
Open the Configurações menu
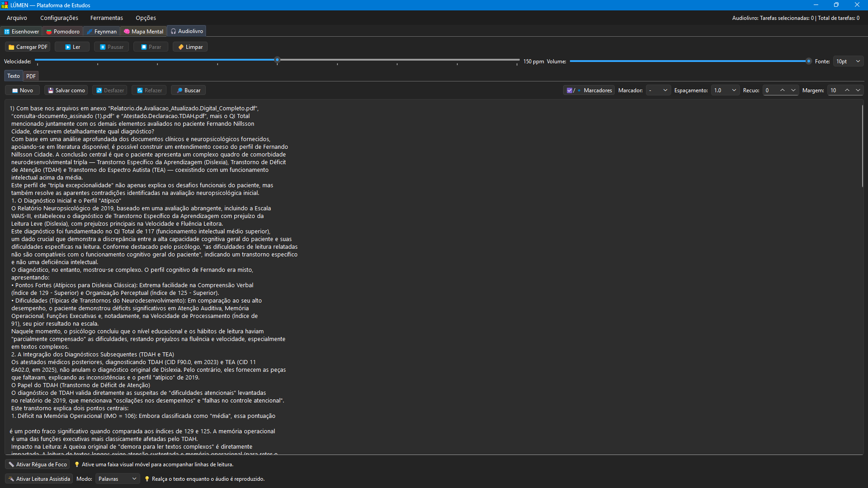click(x=59, y=18)
